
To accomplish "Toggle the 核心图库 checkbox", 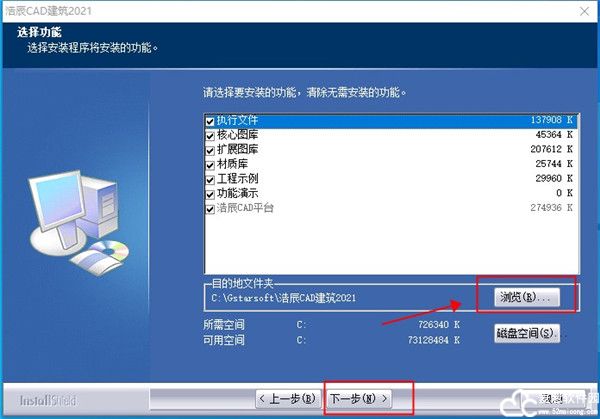I will (x=210, y=136).
